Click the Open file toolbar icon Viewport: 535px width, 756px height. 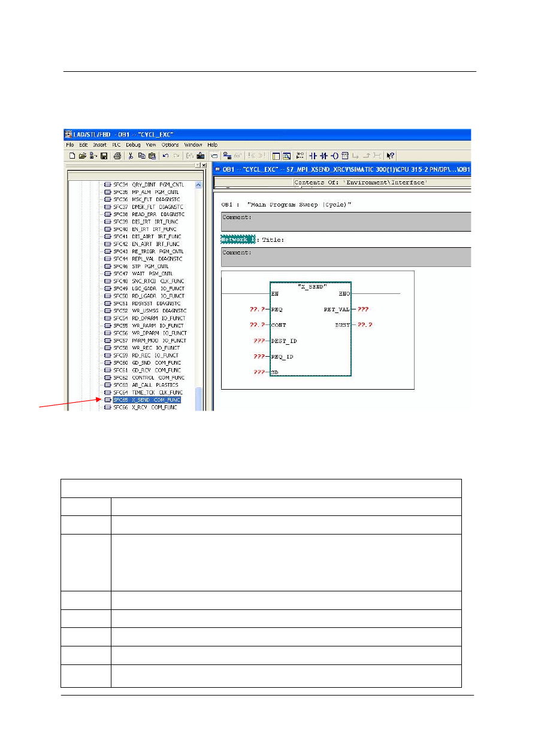tap(83, 156)
